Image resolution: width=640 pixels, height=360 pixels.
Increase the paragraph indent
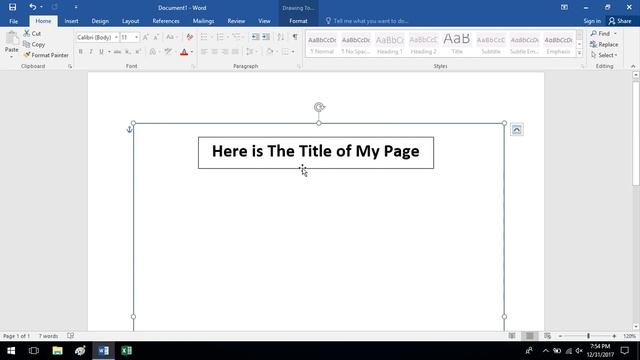(x=266, y=37)
